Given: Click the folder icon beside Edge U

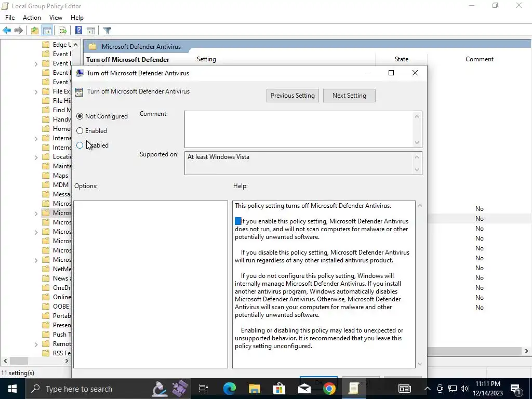Looking at the screenshot, I should [x=46, y=45].
